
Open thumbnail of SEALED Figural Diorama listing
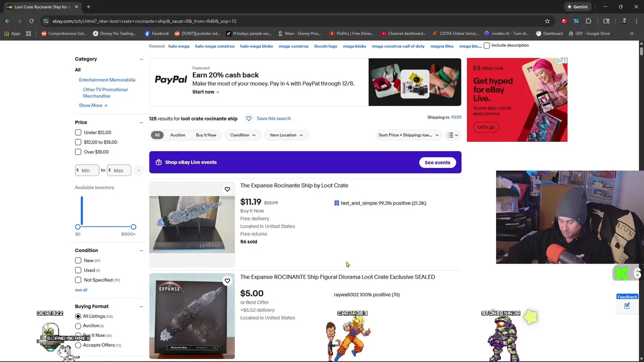(x=192, y=316)
